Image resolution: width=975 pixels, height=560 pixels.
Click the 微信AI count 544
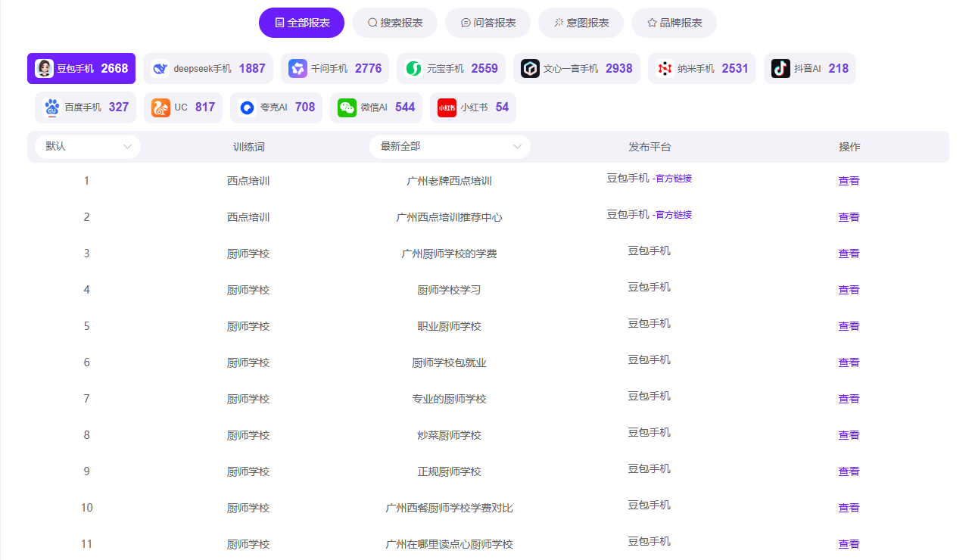[x=405, y=107]
